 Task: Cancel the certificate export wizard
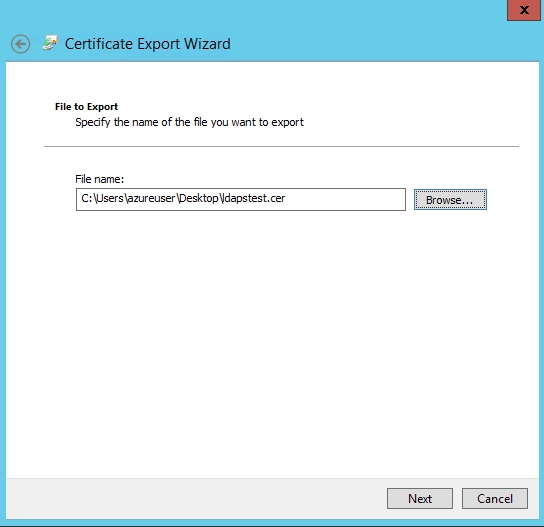coord(495,499)
